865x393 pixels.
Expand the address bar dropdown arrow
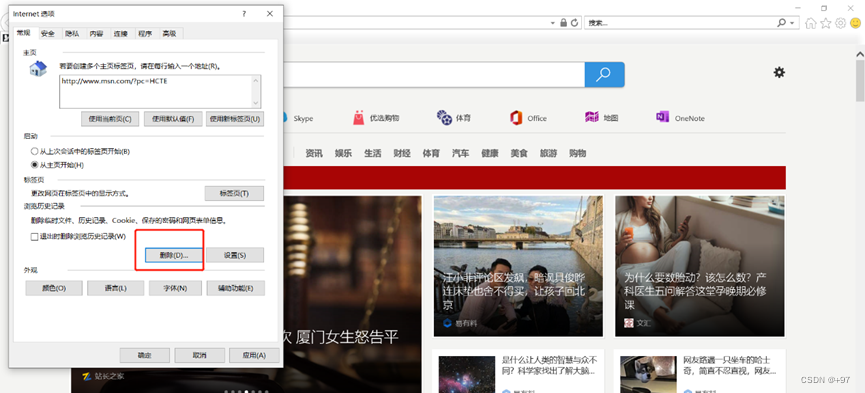(x=553, y=23)
